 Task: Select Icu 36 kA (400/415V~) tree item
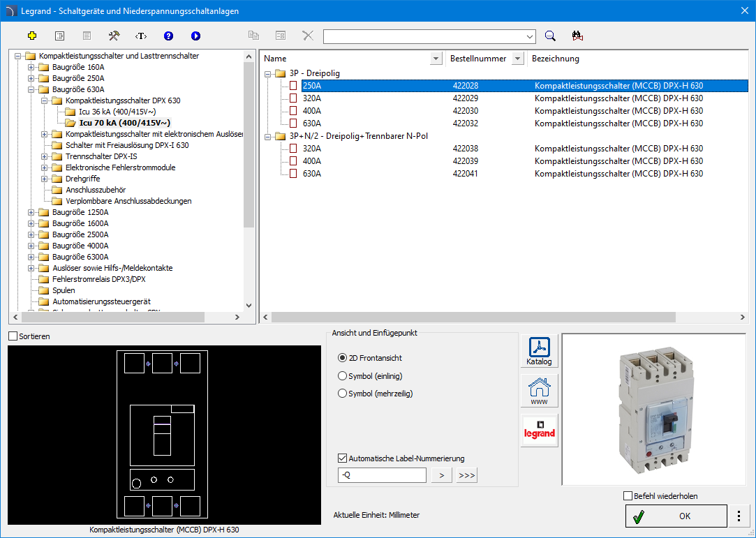tap(118, 112)
